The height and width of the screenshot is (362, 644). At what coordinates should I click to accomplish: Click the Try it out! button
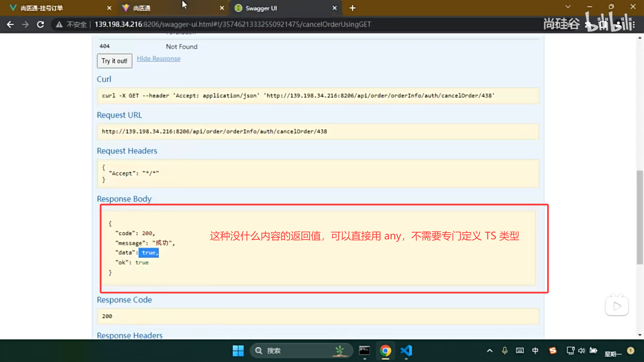tap(114, 61)
